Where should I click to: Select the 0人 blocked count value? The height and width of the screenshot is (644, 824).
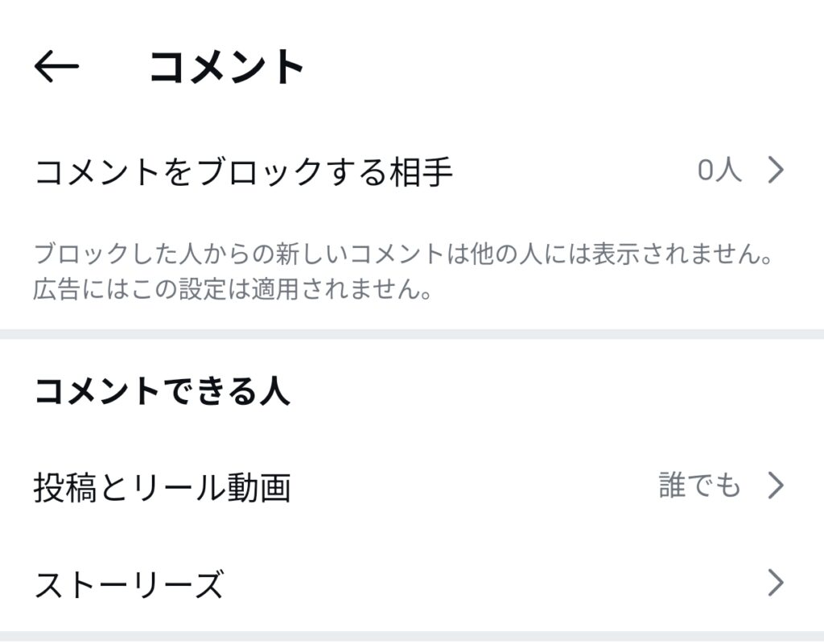click(x=719, y=171)
